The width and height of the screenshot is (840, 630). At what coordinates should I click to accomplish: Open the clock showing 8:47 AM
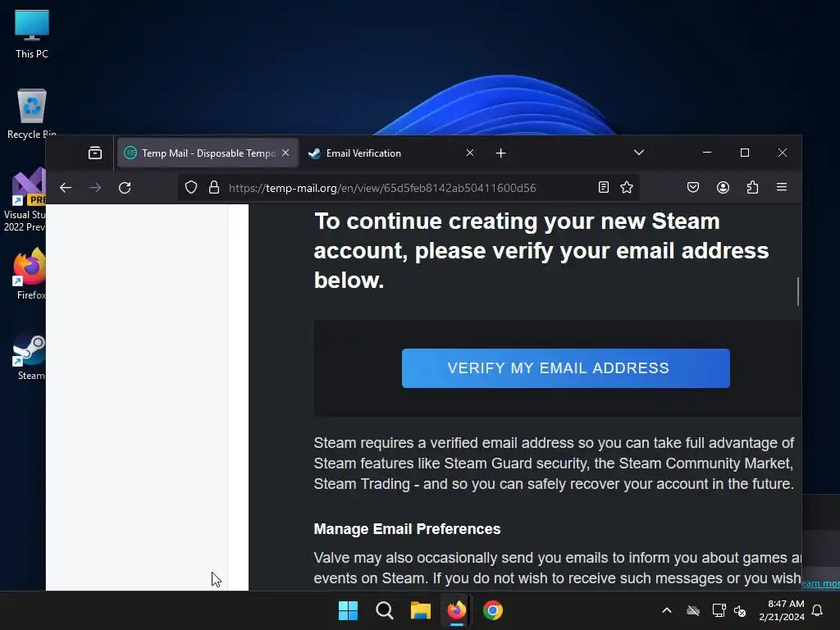pos(782,610)
